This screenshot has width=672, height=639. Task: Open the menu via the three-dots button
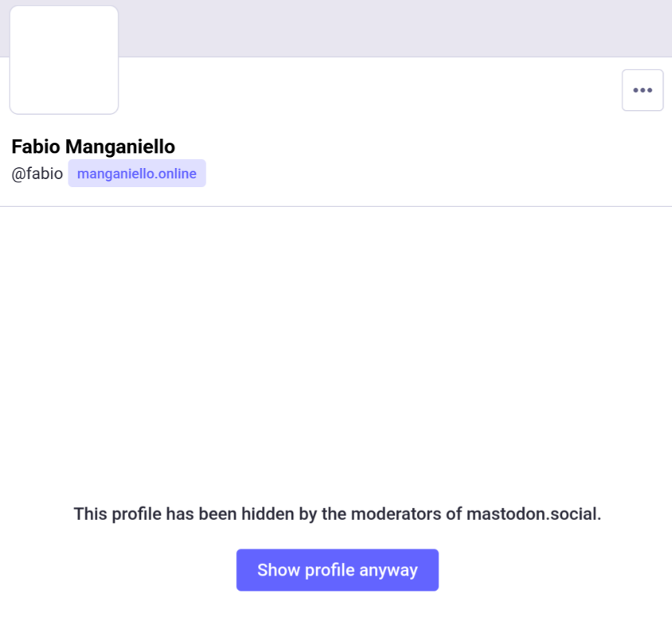click(x=642, y=90)
